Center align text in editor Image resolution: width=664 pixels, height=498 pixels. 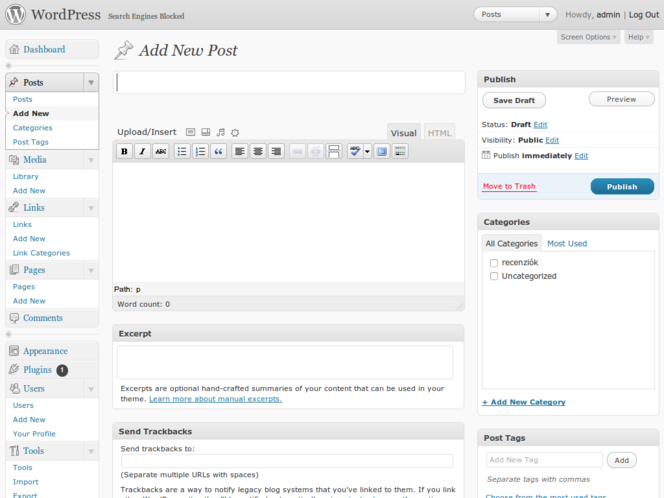[x=258, y=151]
